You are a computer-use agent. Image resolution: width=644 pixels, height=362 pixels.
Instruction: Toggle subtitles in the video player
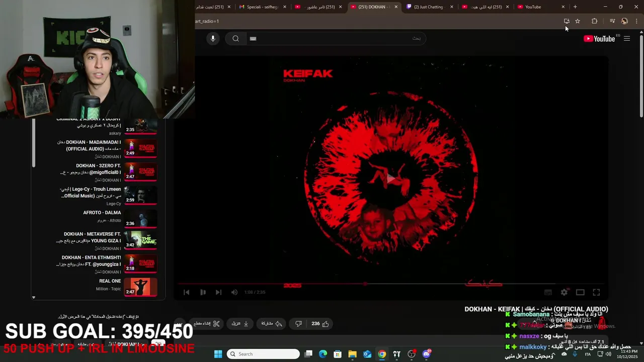point(548,292)
